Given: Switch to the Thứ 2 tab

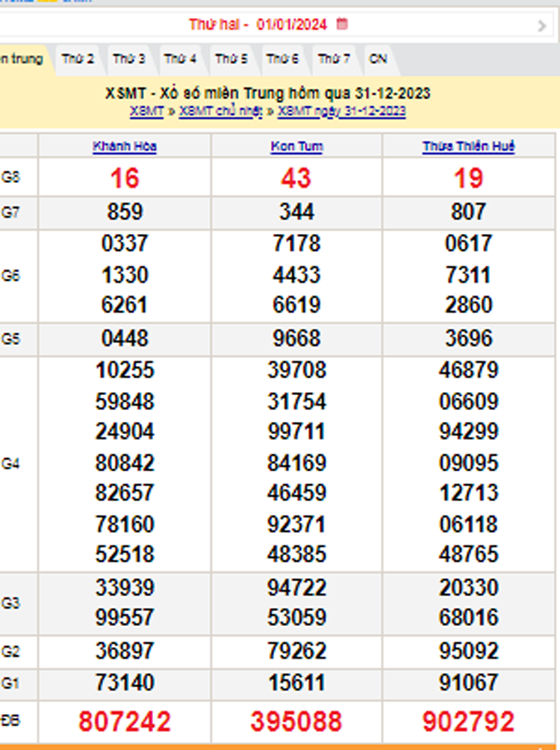Looking at the screenshot, I should (78, 59).
